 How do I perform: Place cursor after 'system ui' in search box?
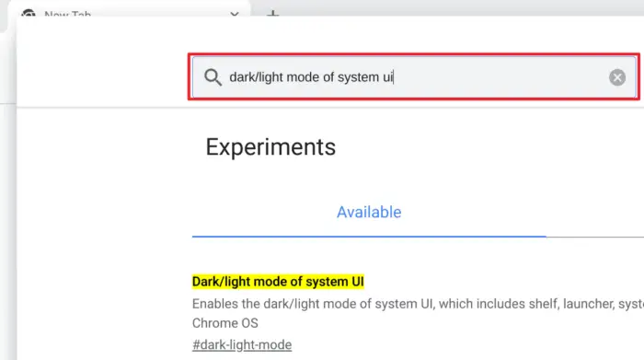click(394, 77)
